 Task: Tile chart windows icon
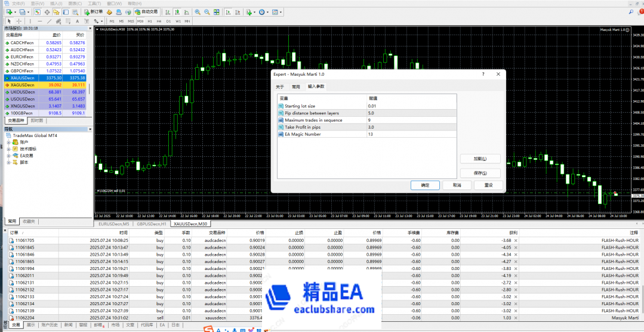click(x=217, y=12)
